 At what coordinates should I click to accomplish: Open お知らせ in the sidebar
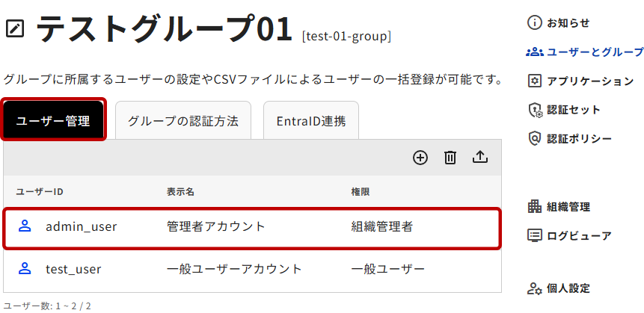click(x=568, y=23)
